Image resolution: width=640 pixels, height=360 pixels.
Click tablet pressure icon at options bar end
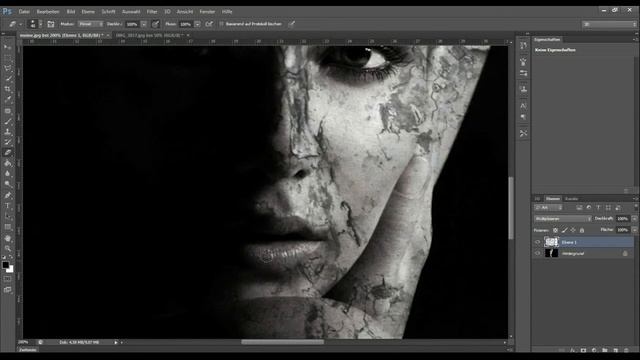291,24
